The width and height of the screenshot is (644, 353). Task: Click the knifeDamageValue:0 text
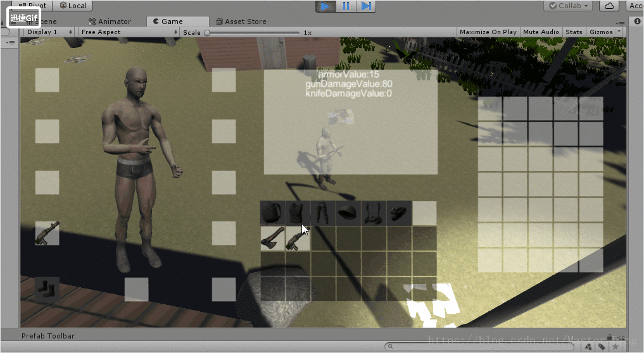349,93
